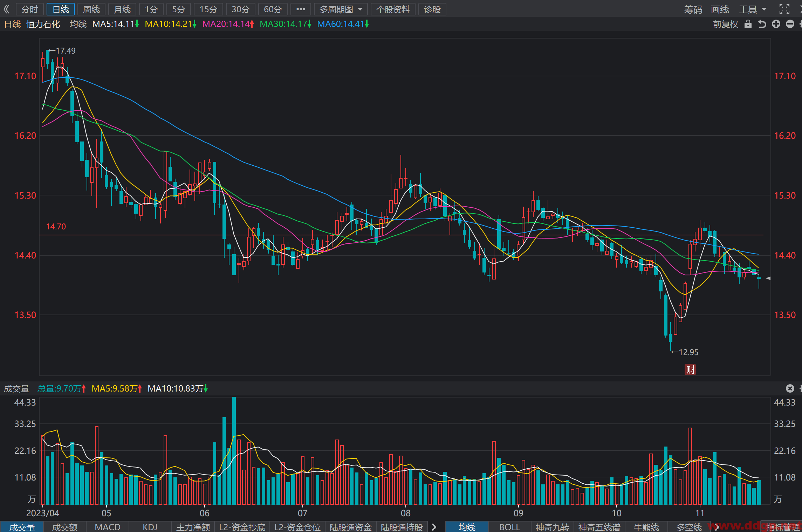Expand the 工具 tools dropdown
Image resolution: width=802 pixels, height=532 pixels.
pyautogui.click(x=753, y=9)
